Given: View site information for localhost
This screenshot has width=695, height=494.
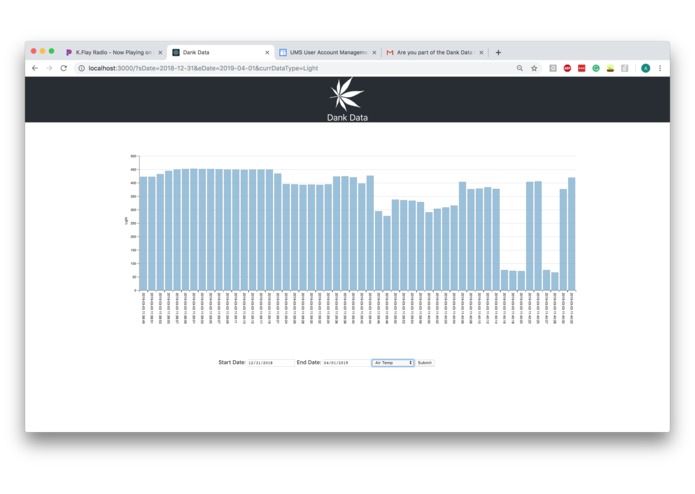Looking at the screenshot, I should click(x=82, y=68).
